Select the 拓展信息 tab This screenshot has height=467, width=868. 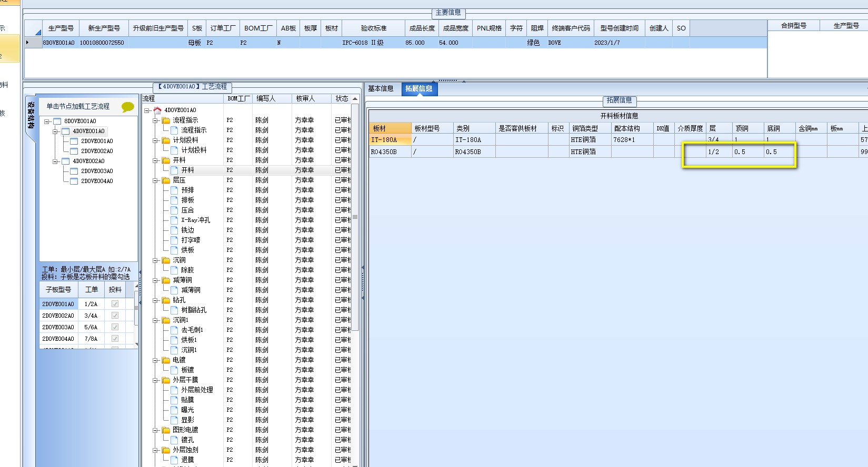[x=419, y=89]
